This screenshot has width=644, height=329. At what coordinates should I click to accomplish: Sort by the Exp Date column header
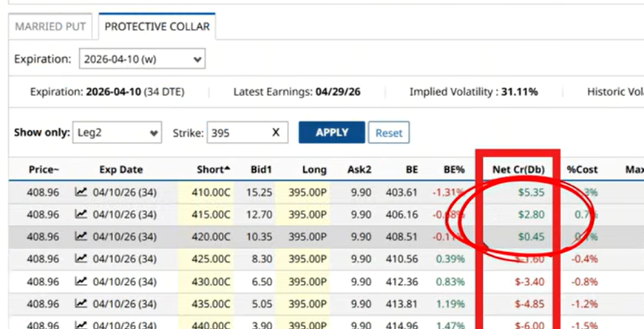(121, 169)
